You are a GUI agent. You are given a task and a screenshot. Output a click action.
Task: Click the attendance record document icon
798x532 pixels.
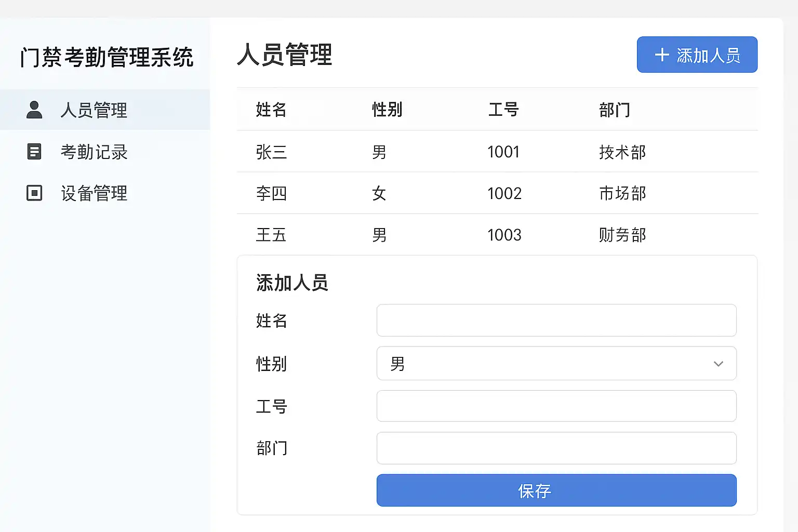(34, 151)
